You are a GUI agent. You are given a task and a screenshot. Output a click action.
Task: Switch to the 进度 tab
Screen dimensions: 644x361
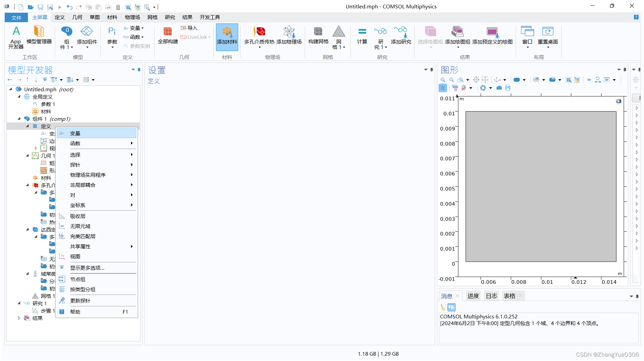click(x=473, y=296)
